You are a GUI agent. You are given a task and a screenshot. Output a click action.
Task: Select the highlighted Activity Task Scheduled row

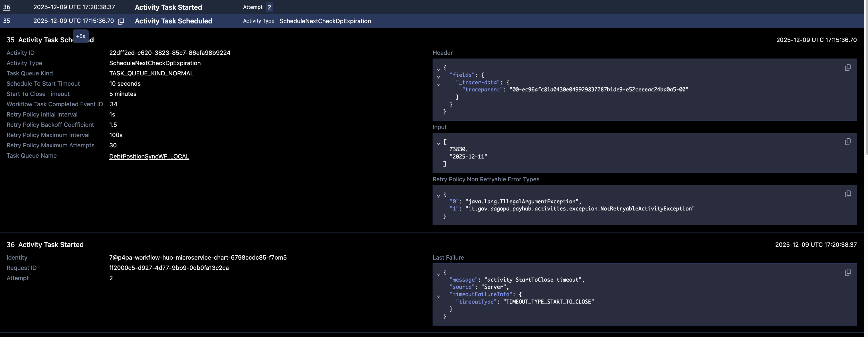click(x=173, y=21)
